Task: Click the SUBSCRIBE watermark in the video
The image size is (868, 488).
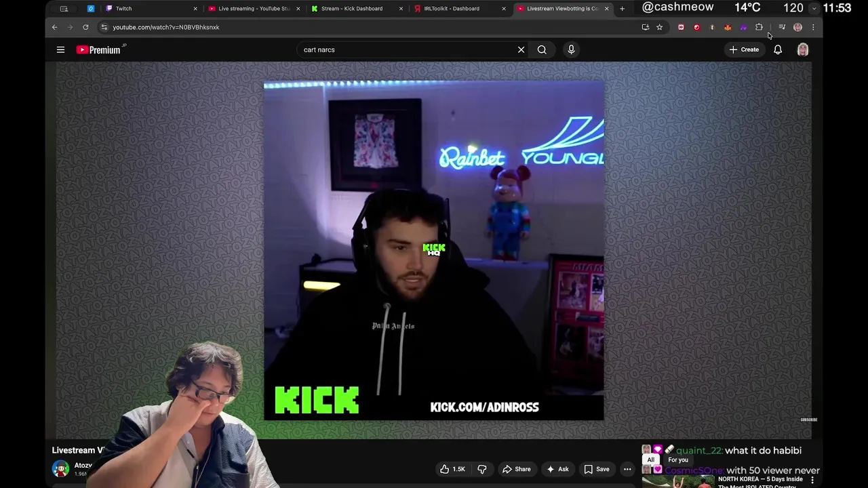Action: tap(809, 420)
